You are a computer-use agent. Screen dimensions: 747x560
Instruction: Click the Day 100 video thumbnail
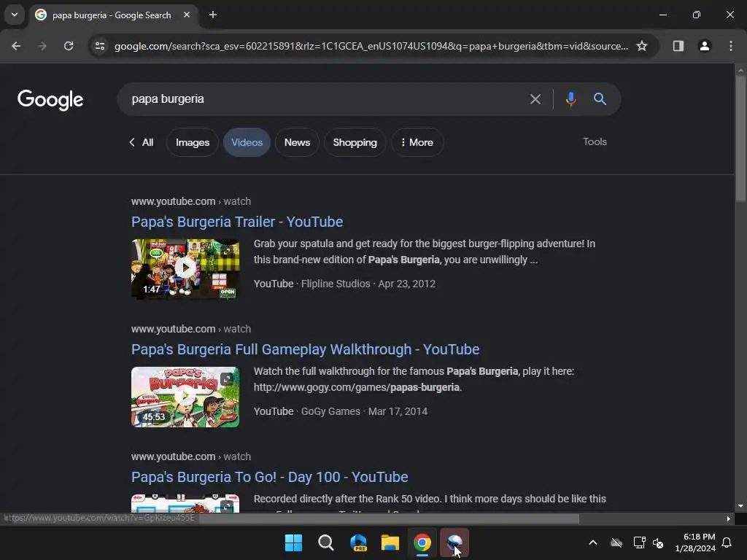(x=185, y=503)
